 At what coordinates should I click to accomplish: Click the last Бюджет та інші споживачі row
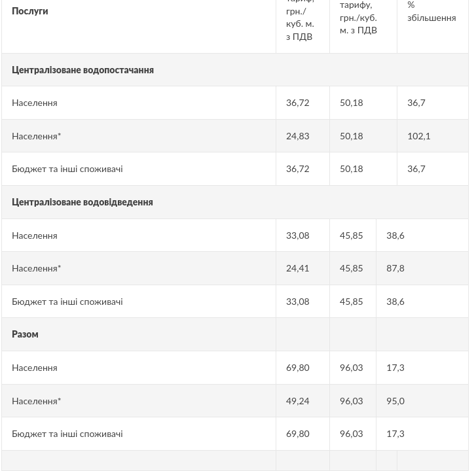[235, 434]
